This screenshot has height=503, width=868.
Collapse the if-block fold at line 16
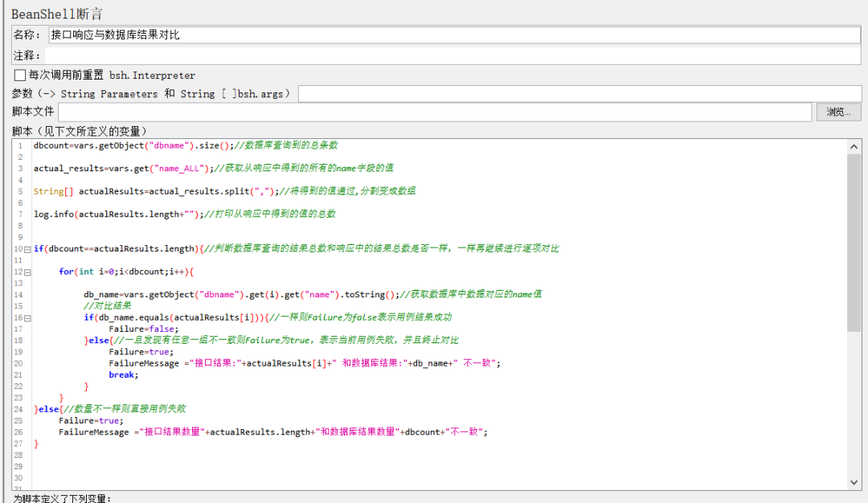pos(27,318)
